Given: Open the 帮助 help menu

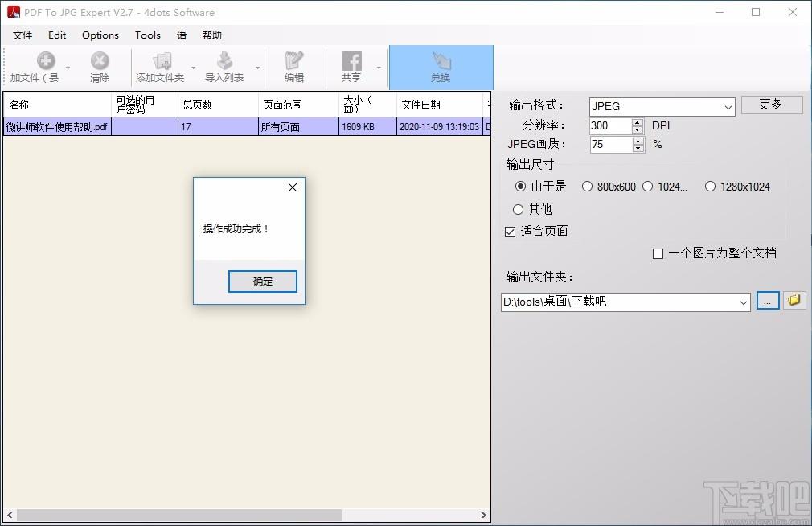Looking at the screenshot, I should click(x=211, y=35).
